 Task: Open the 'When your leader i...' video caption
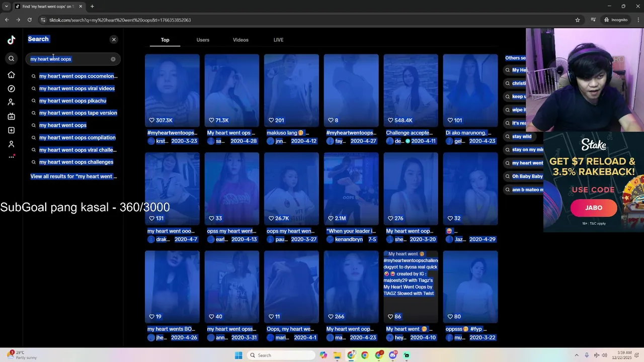tap(351, 231)
